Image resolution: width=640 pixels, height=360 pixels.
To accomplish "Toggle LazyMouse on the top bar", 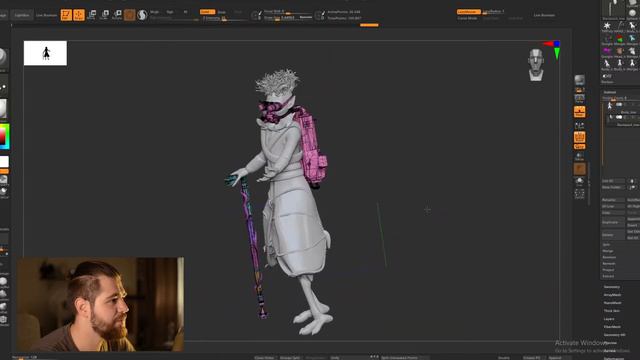I will pos(468,12).
